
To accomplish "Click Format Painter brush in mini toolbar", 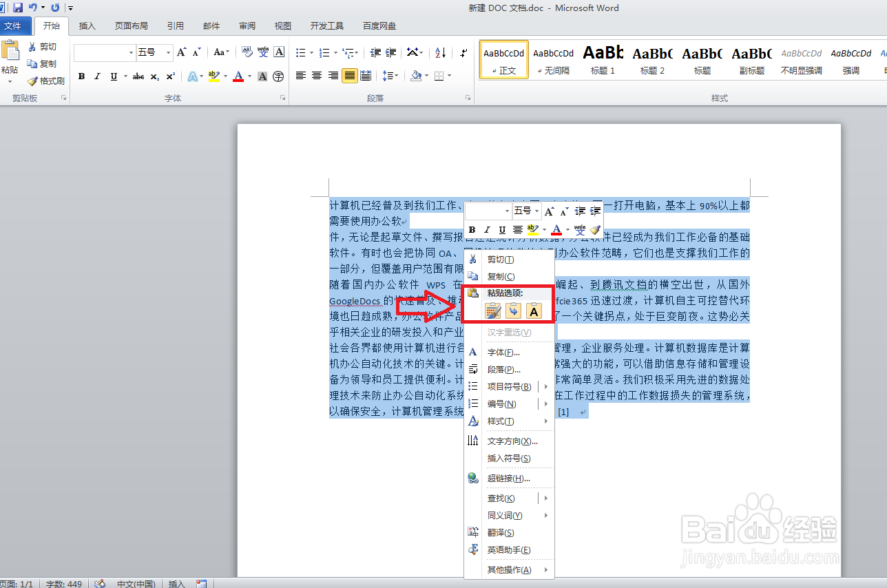I will pyautogui.click(x=595, y=229).
